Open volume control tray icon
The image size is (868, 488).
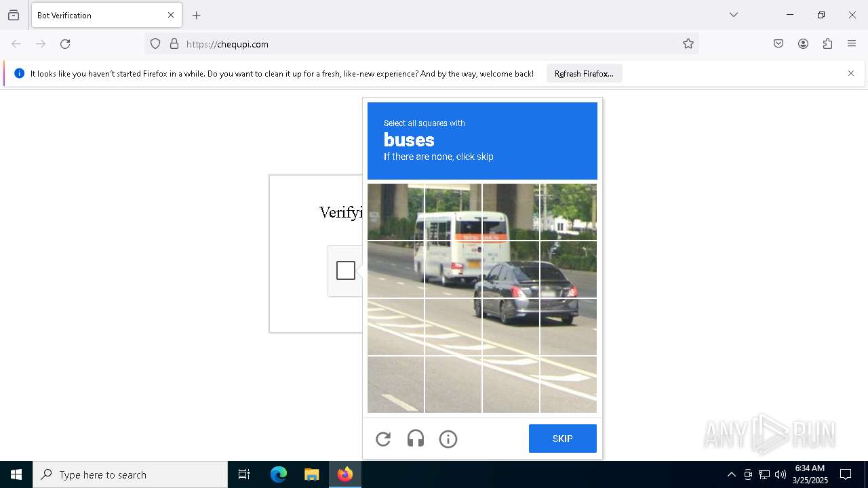[x=781, y=474]
